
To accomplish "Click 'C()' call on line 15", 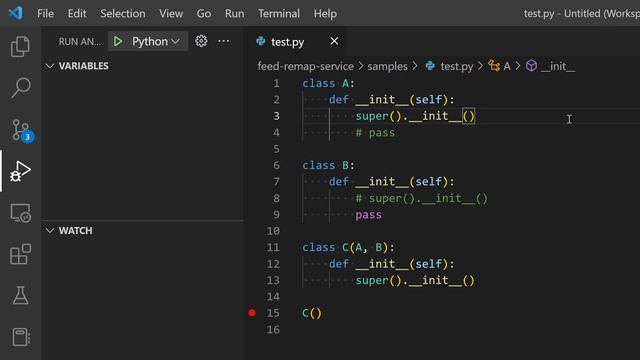I will pyautogui.click(x=312, y=313).
